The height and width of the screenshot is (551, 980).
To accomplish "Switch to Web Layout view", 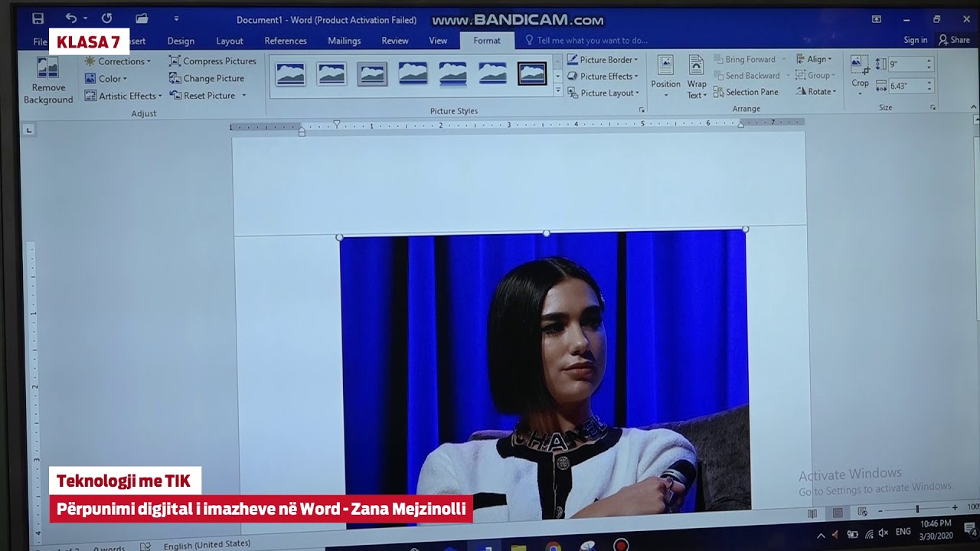I will [x=863, y=511].
